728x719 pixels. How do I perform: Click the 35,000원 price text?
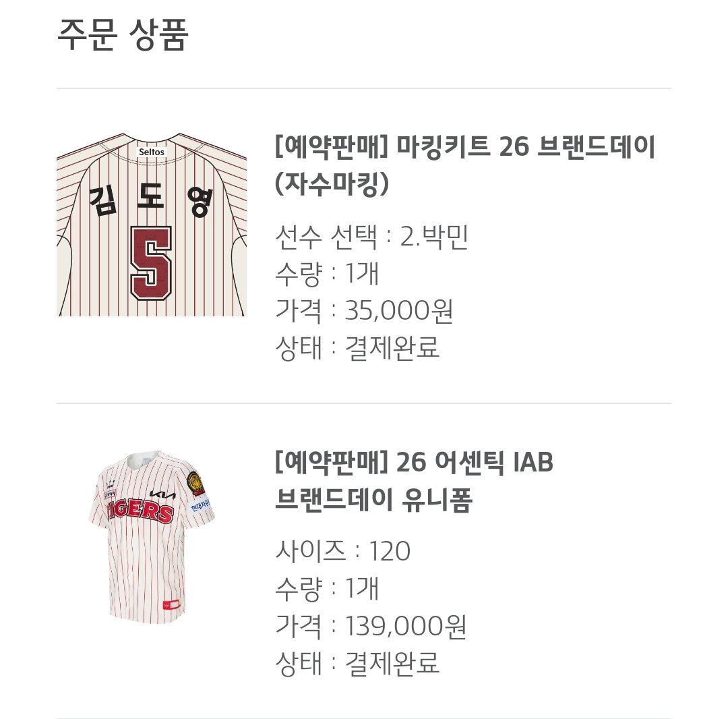399,311
